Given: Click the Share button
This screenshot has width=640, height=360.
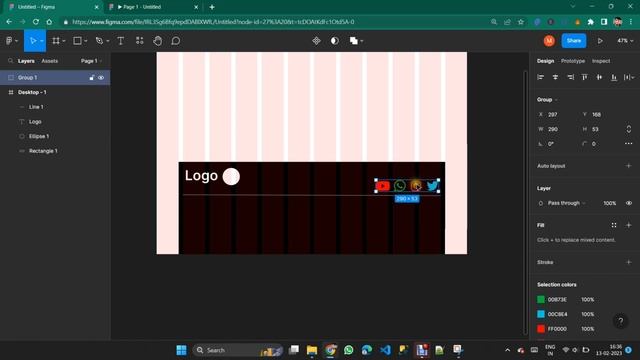Looking at the screenshot, I should (x=574, y=41).
